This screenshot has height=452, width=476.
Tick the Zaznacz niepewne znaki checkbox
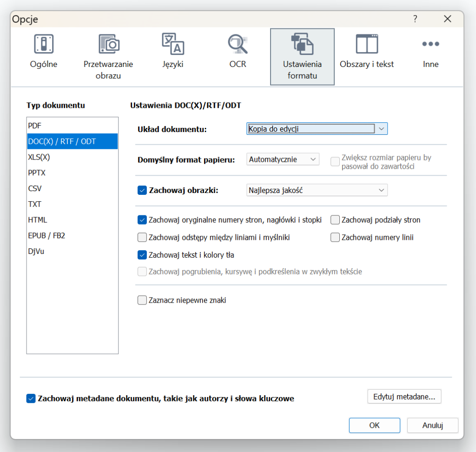tap(142, 300)
